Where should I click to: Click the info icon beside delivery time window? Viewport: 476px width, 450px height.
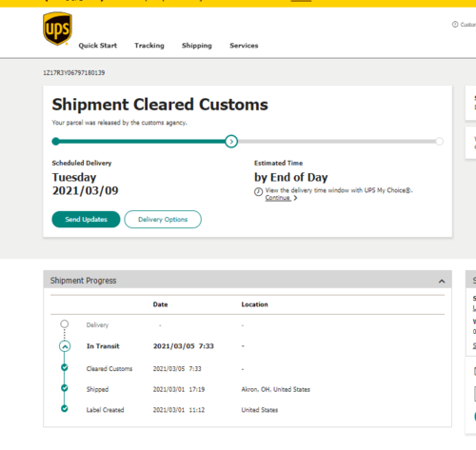click(x=258, y=191)
